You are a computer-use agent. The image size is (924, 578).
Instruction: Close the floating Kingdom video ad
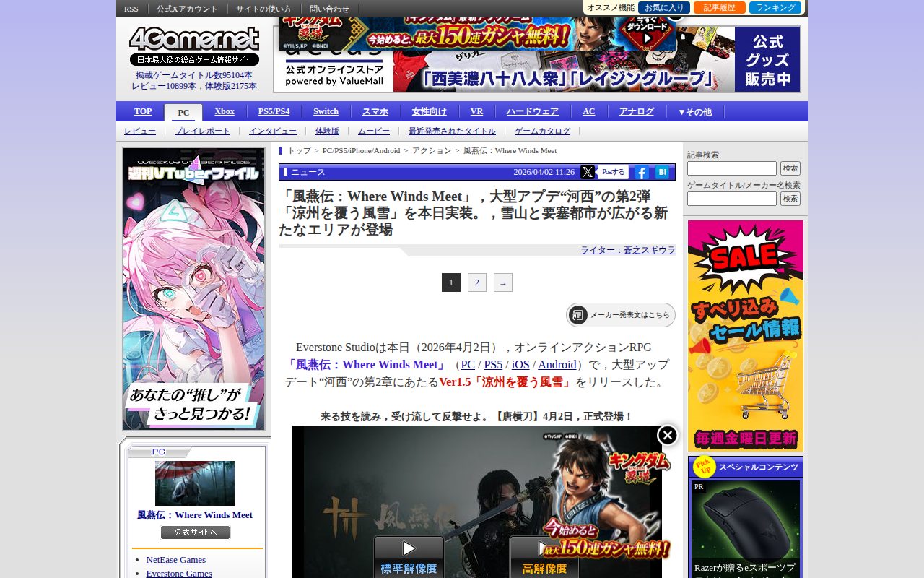pyautogui.click(x=668, y=435)
